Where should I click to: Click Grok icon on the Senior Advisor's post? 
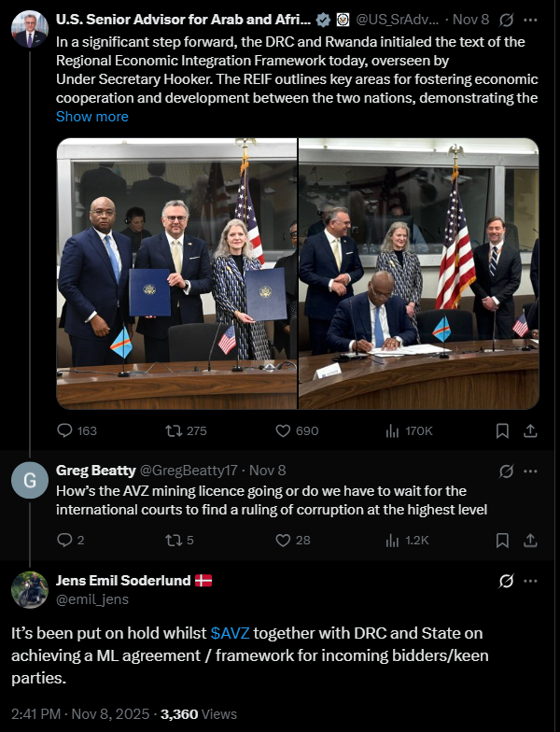pyautogui.click(x=505, y=19)
